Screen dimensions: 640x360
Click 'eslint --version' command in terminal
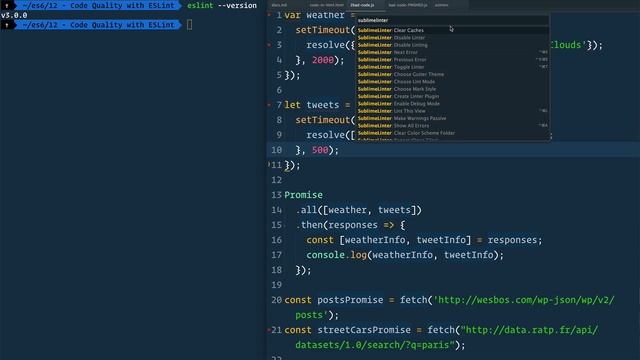222,5
